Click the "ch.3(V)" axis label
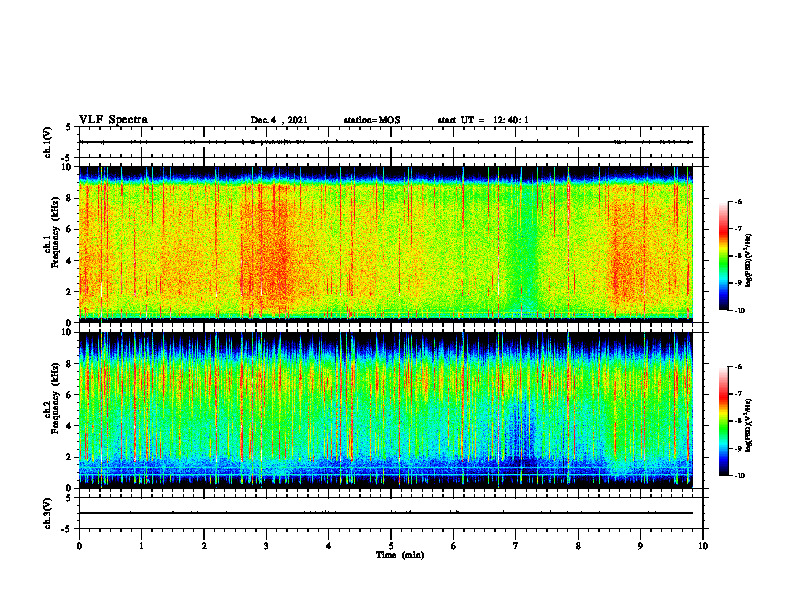This screenshot has height=612, width=792. click(48, 513)
